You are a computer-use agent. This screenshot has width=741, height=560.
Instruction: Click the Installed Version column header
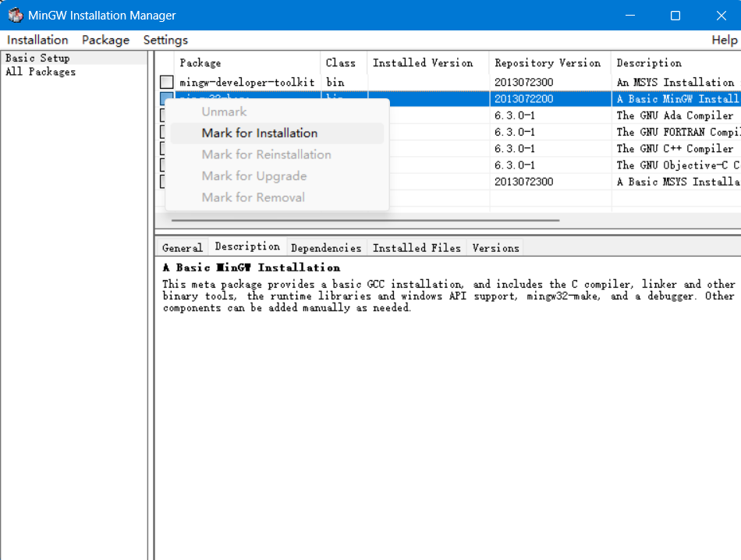pyautogui.click(x=428, y=63)
